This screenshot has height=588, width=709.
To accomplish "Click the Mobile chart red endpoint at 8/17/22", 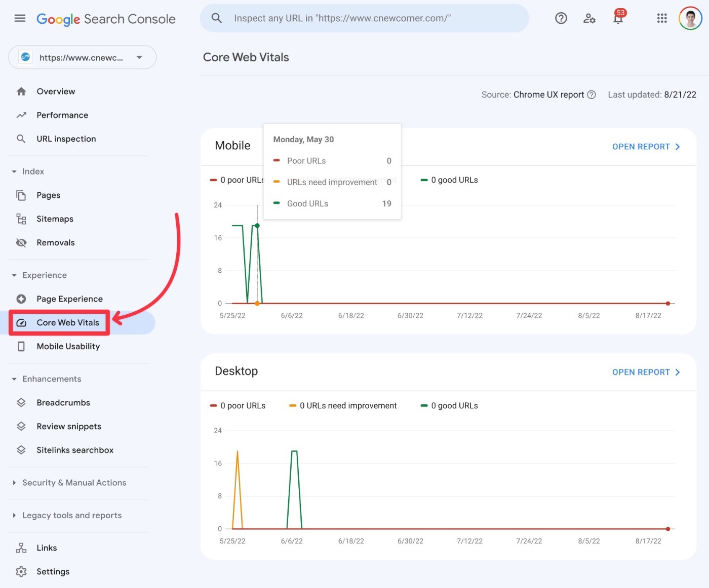I will (x=668, y=304).
